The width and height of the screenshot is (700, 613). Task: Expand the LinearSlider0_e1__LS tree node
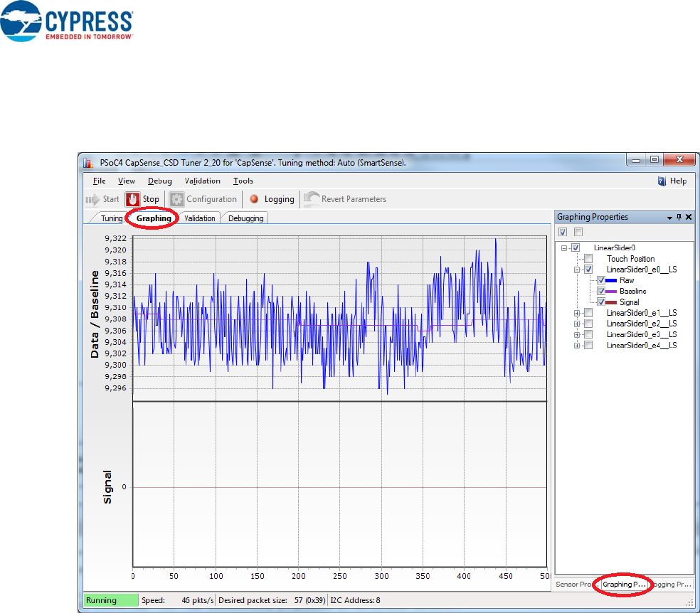[577, 313]
